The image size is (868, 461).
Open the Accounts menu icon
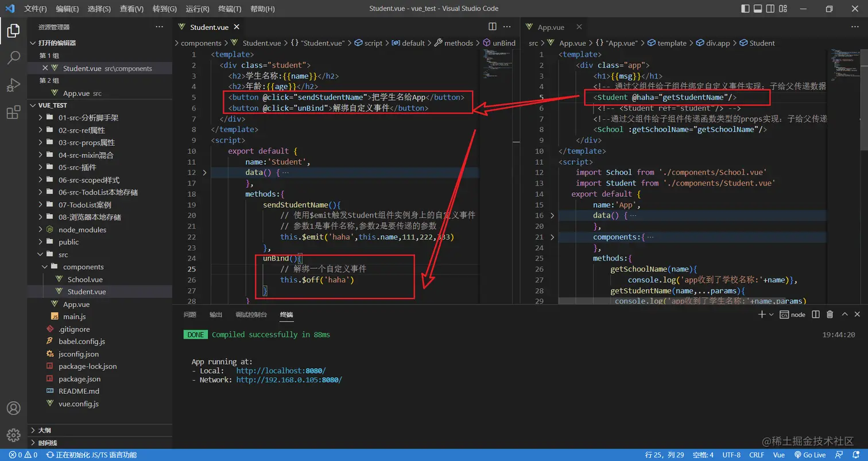pos(13,408)
